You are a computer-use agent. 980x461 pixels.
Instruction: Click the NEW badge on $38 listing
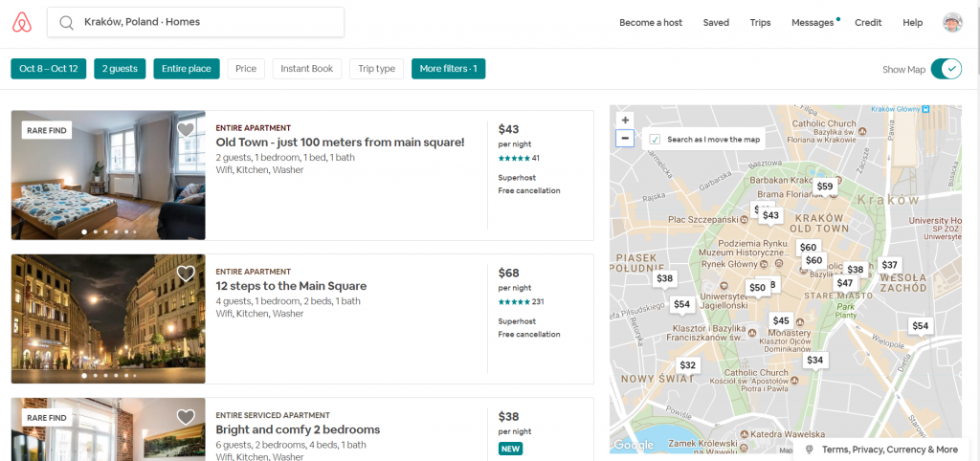tap(511, 449)
